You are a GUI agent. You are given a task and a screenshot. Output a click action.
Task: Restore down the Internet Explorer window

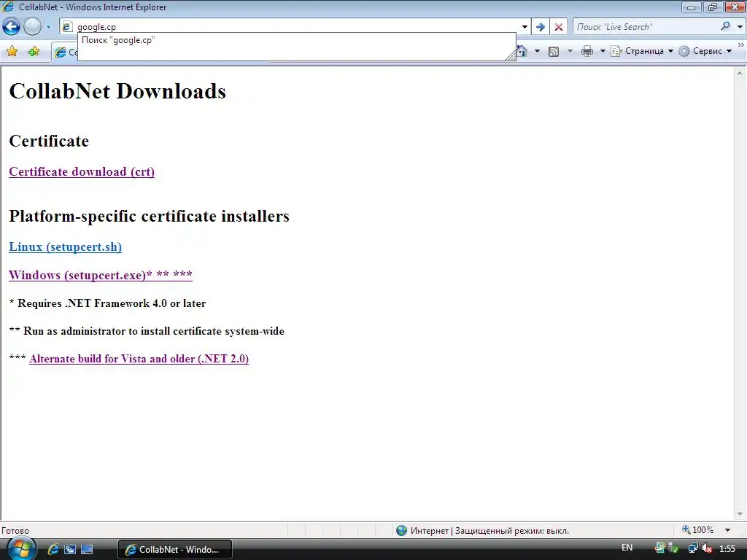point(713,7)
